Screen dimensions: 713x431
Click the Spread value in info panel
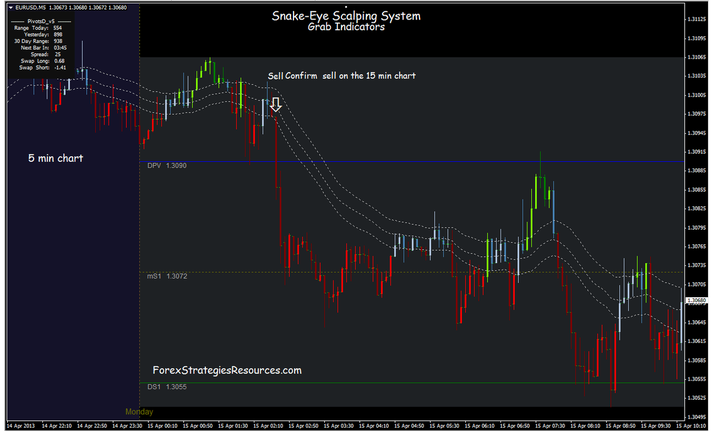coord(56,53)
